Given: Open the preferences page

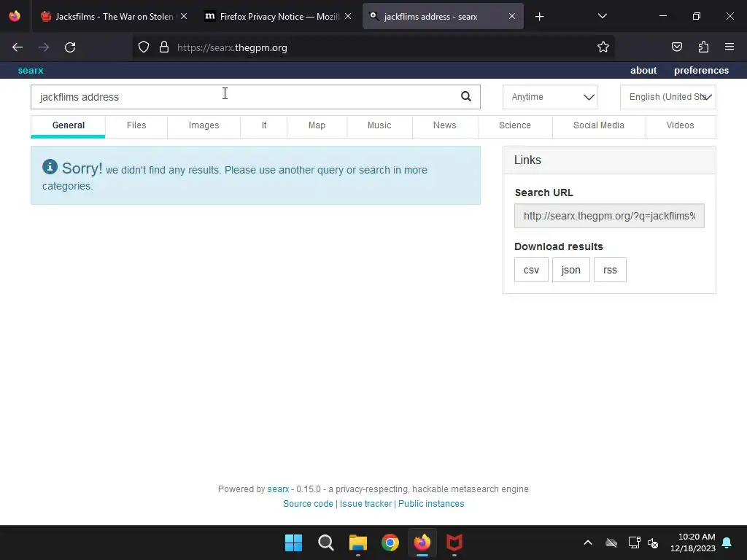Looking at the screenshot, I should coord(701,71).
